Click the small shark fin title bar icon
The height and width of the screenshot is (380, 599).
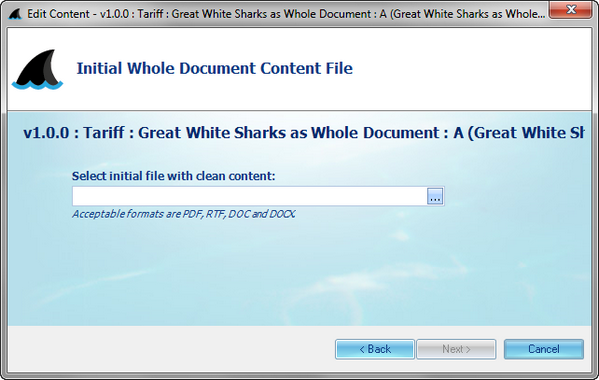pyautogui.click(x=15, y=14)
